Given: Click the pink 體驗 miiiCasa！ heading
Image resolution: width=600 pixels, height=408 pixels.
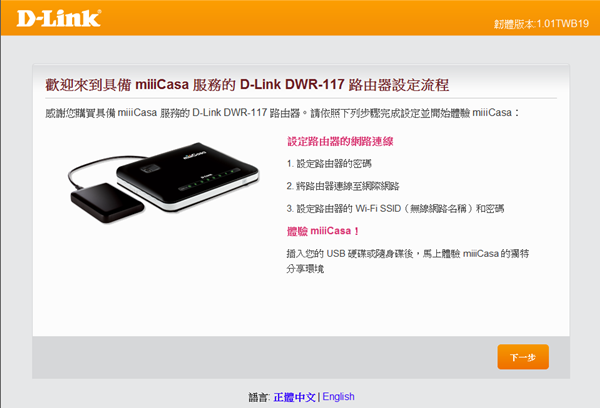Looking at the screenshot, I should coord(323,231).
